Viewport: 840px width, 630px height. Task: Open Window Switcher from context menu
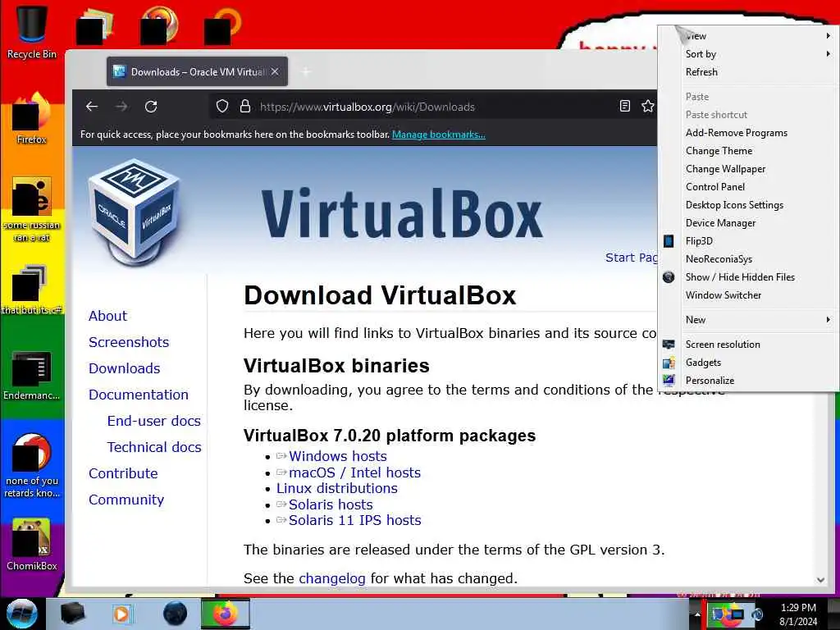click(748, 294)
